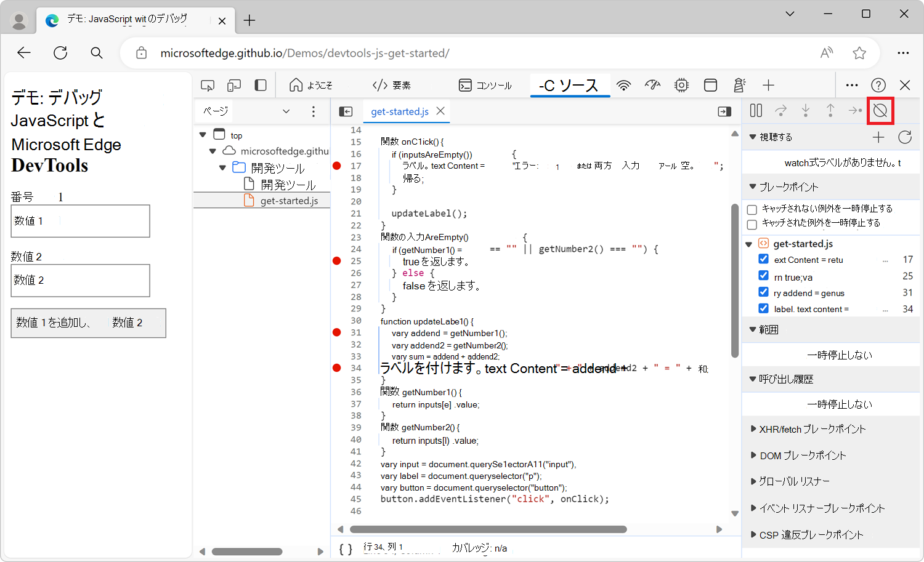Screen dimensions: 924x562
Task: Uncheck the line 17 breakpoint checkbox
Action: click(763, 259)
